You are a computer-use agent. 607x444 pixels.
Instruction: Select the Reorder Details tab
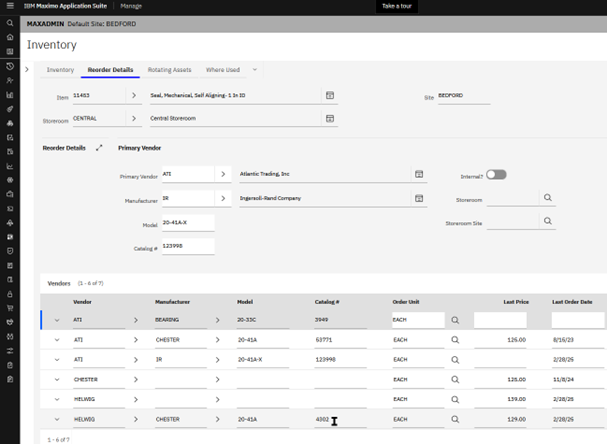110,70
